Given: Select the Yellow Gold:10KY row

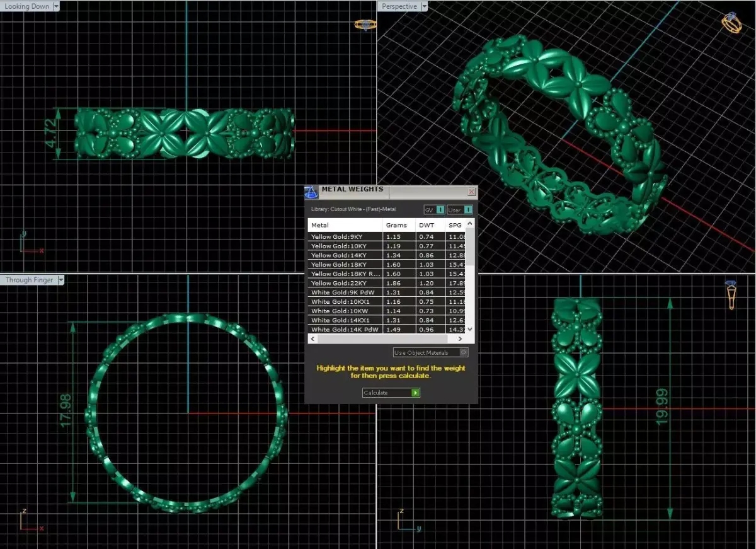Looking at the screenshot, I should (x=387, y=246).
